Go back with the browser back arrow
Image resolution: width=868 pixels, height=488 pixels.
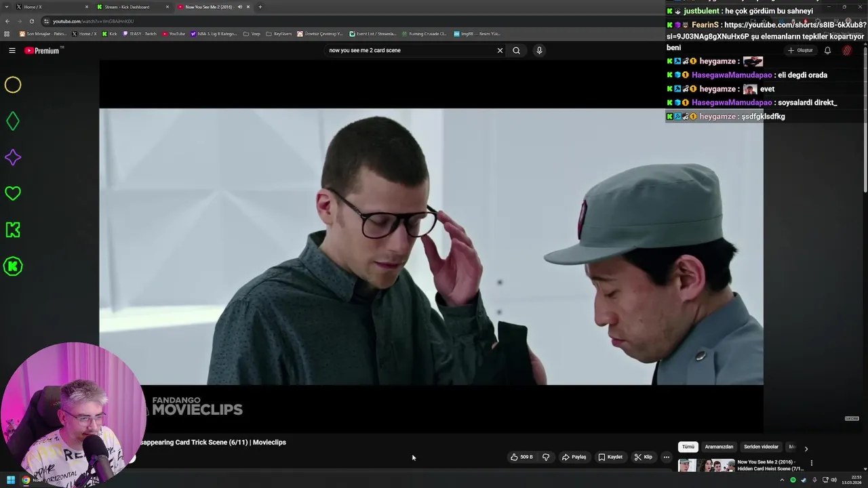[x=7, y=21]
